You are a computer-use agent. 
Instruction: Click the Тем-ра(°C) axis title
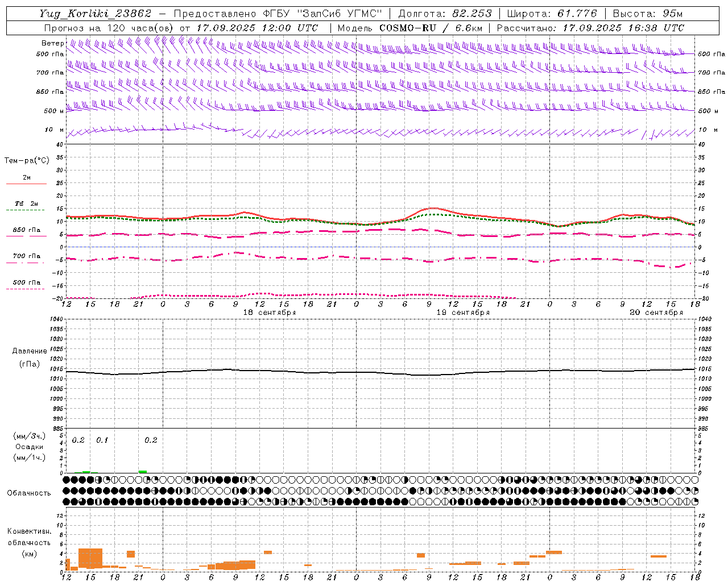tap(27, 161)
